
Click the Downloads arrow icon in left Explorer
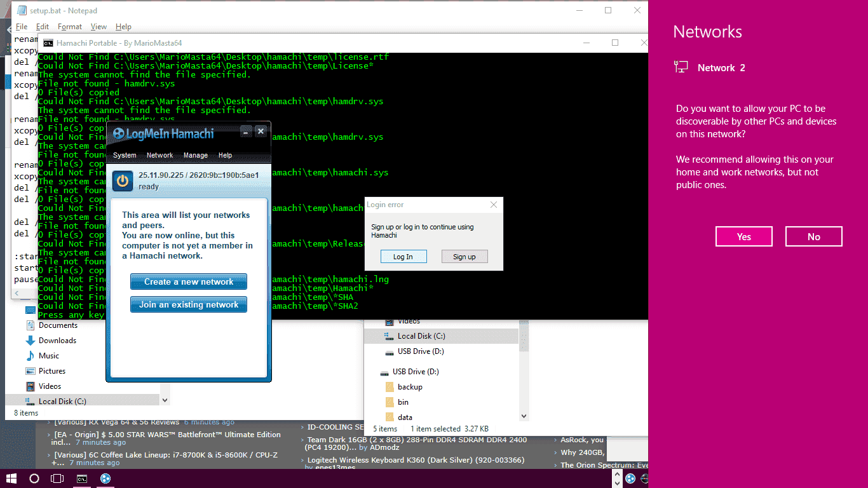coord(30,341)
